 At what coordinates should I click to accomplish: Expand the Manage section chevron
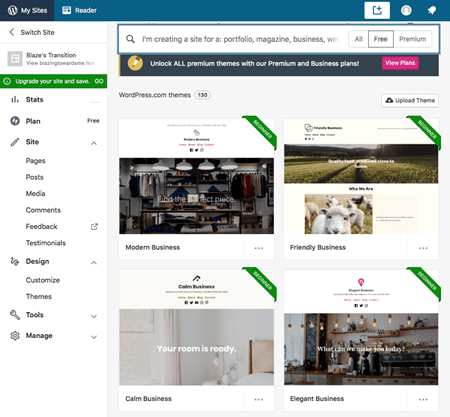coord(94,337)
